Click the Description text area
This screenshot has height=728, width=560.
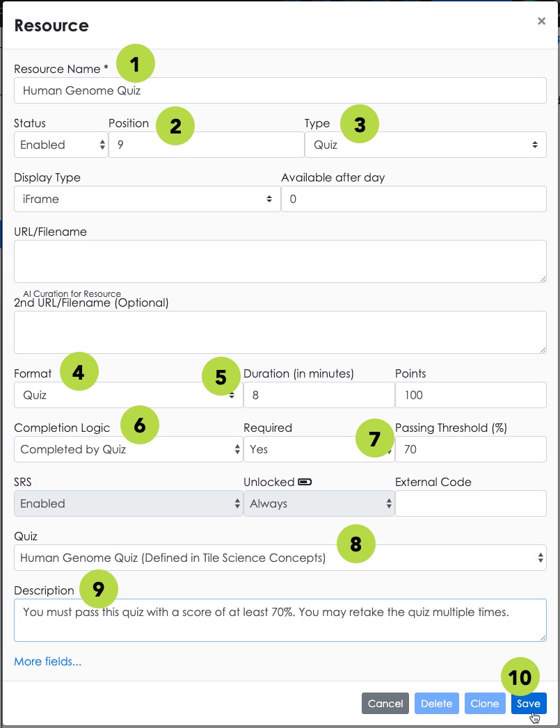point(280,620)
